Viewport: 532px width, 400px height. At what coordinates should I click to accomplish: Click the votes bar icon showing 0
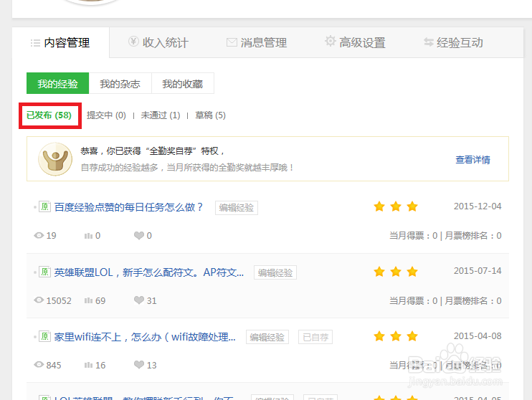88,235
